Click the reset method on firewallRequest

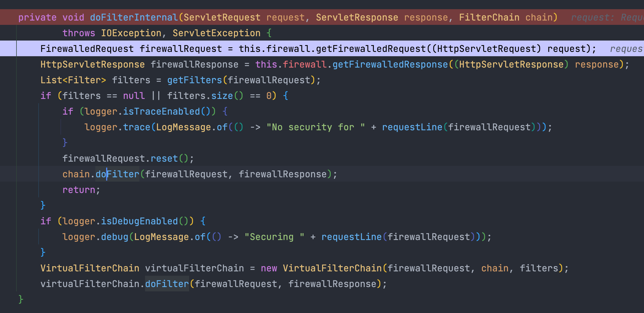click(x=164, y=158)
